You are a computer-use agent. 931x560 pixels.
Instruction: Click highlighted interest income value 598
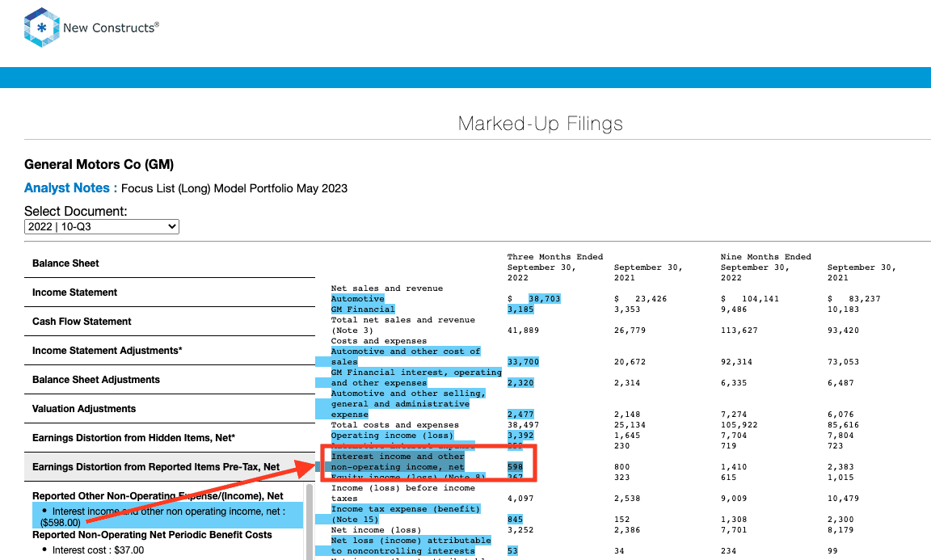pyautogui.click(x=516, y=467)
